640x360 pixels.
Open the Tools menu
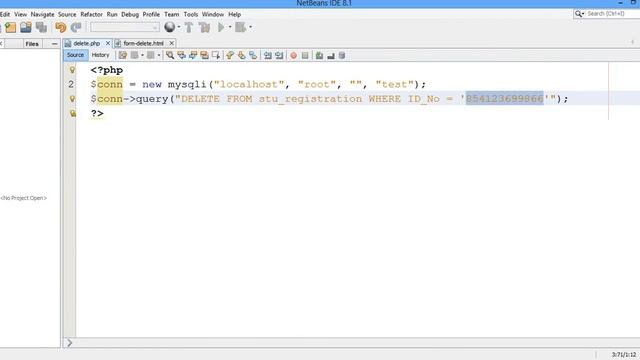[x=191, y=14]
